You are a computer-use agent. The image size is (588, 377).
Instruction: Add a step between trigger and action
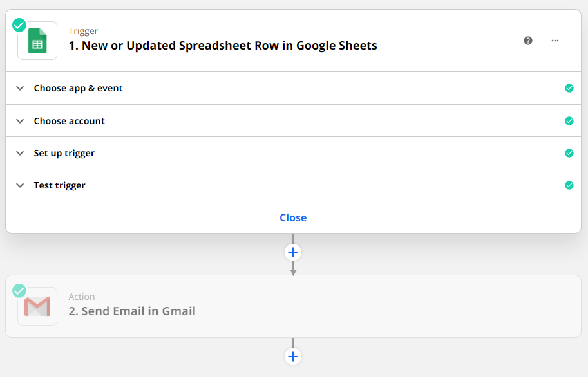point(293,252)
